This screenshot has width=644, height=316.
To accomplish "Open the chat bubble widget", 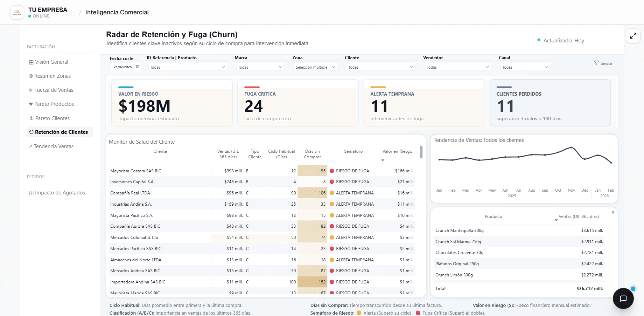I will coord(623,298).
